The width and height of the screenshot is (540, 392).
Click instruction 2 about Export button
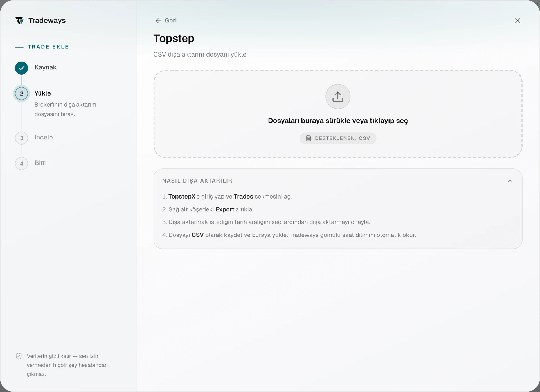[208, 209]
